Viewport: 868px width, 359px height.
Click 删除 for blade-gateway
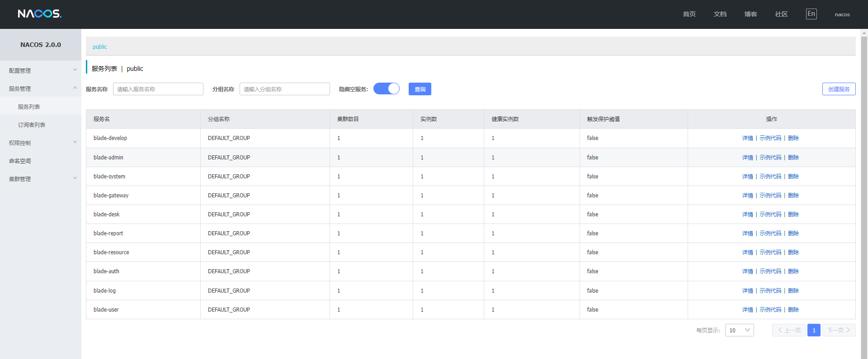tap(793, 196)
